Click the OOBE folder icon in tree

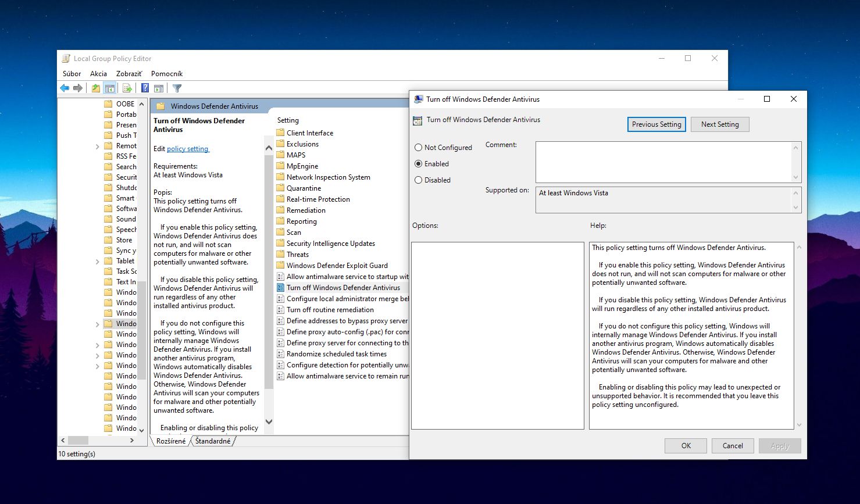click(x=108, y=104)
